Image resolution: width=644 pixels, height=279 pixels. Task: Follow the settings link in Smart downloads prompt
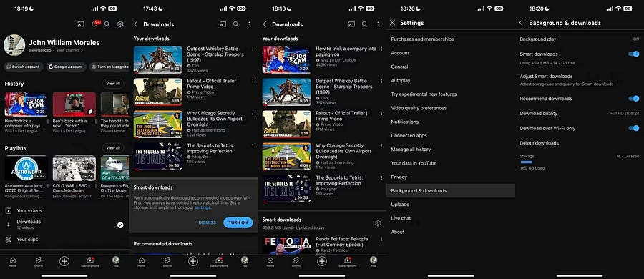[203, 208]
